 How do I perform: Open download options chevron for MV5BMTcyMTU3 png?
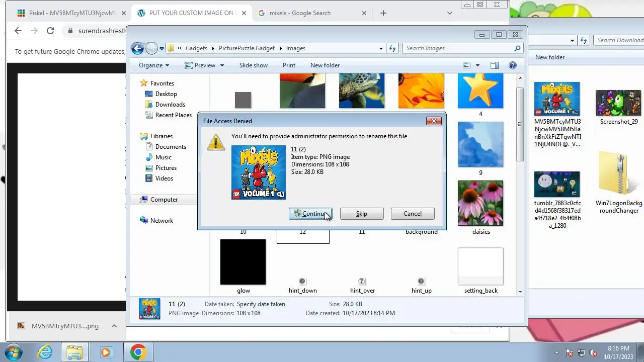coord(114,326)
